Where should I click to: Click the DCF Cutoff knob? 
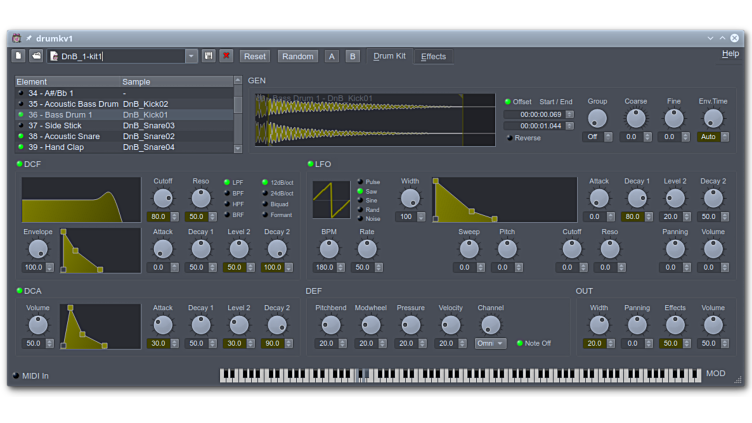coord(162,199)
